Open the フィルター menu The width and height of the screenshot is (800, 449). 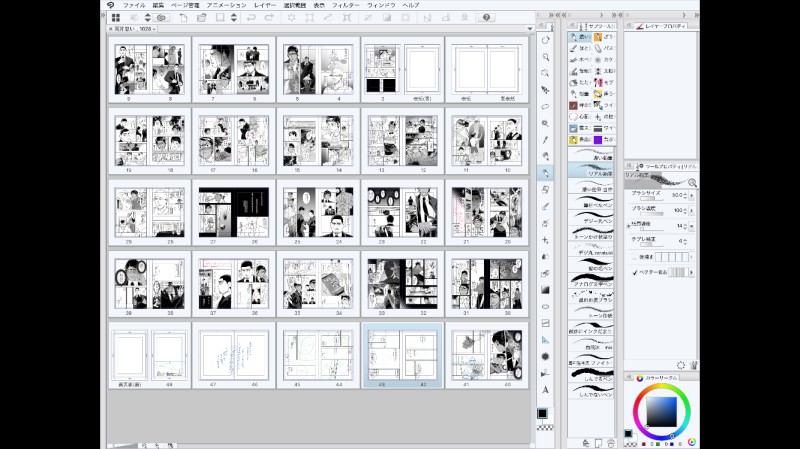point(345,5)
